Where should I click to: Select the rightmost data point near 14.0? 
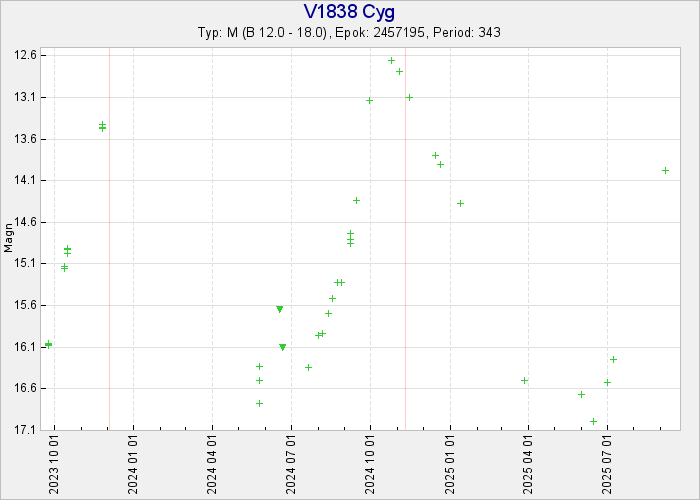click(665, 170)
